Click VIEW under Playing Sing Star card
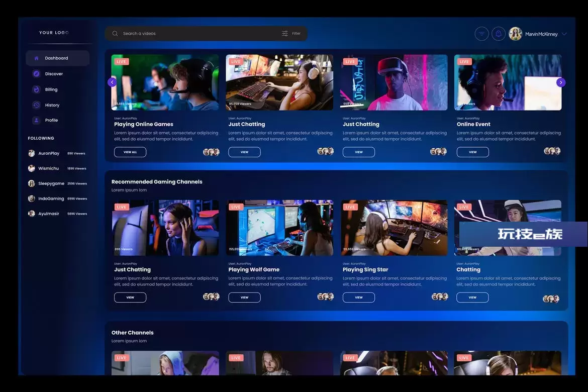The width and height of the screenshot is (588, 392). point(358,298)
